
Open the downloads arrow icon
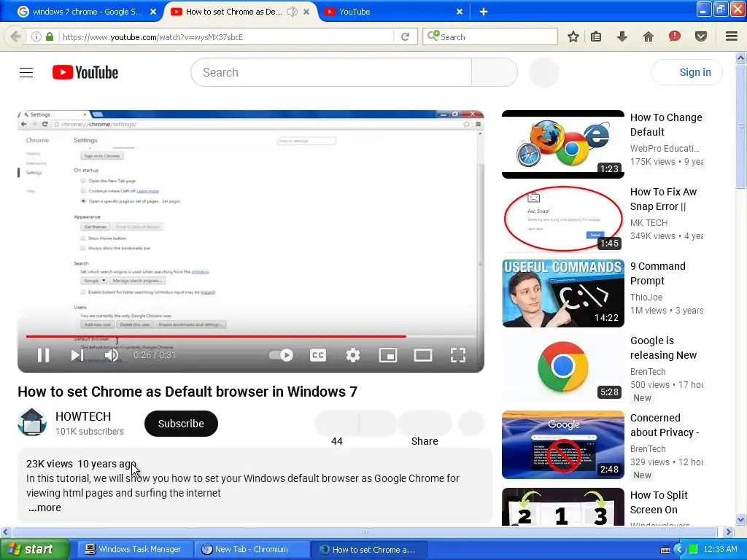(x=622, y=36)
